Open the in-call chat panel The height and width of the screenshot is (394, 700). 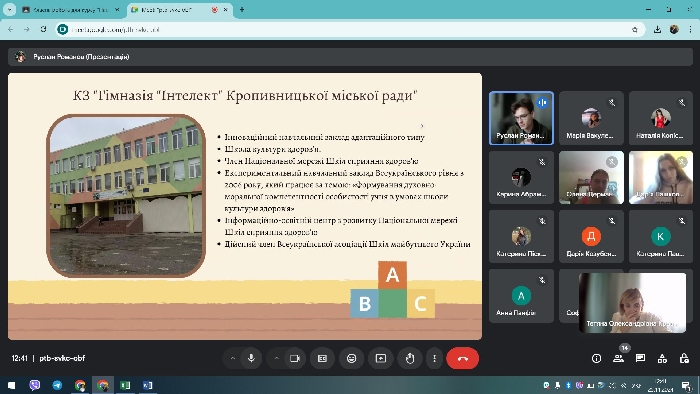click(x=640, y=358)
